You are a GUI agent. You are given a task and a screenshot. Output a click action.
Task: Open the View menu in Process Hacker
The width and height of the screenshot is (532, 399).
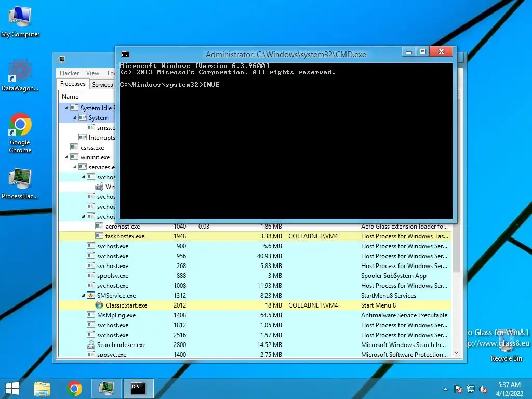coord(92,73)
